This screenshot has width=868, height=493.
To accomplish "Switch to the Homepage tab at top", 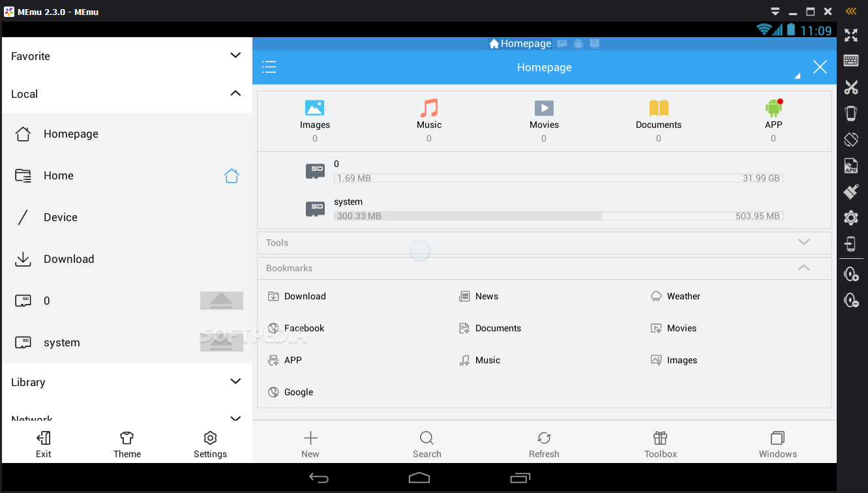I will coord(520,44).
